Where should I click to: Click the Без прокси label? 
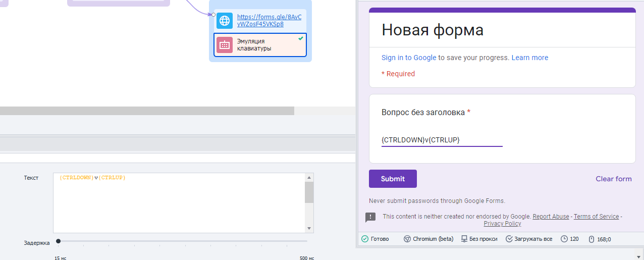pyautogui.click(x=484, y=239)
